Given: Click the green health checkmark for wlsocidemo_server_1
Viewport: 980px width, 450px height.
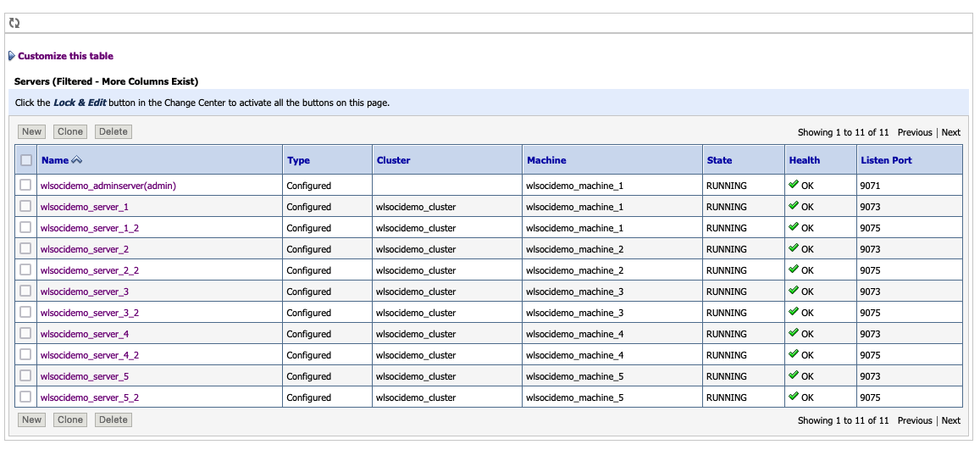Looking at the screenshot, I should pos(794,205).
